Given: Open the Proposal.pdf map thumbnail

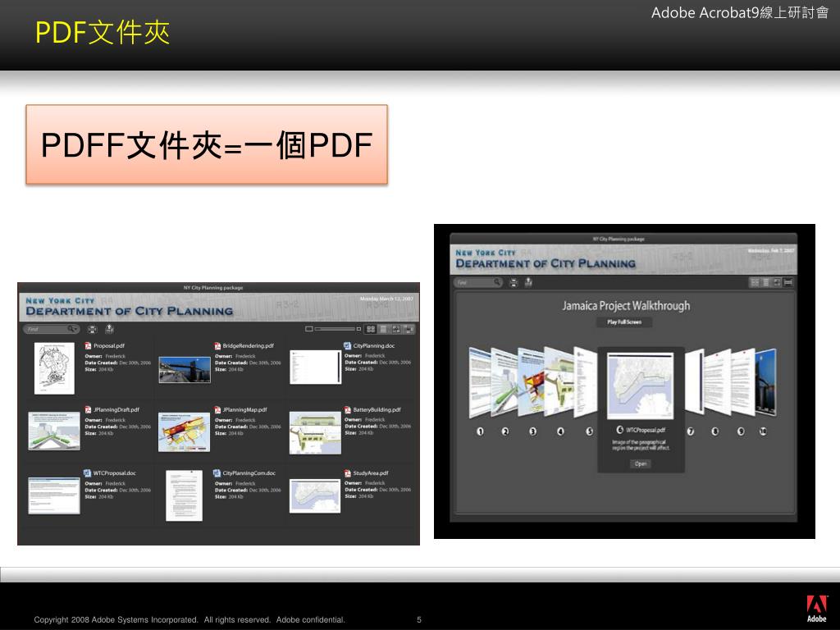Looking at the screenshot, I should 54,368.
